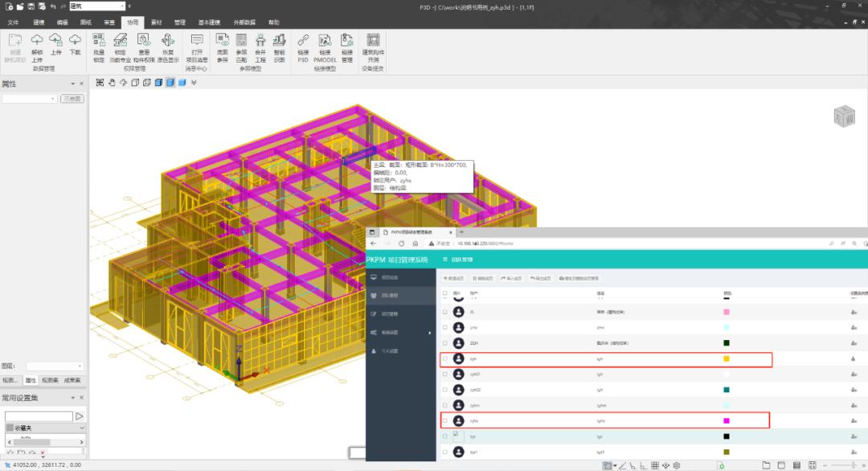The width and height of the screenshot is (868, 471).
Task: Click the 下载 download cloud icon
Action: click(x=75, y=41)
